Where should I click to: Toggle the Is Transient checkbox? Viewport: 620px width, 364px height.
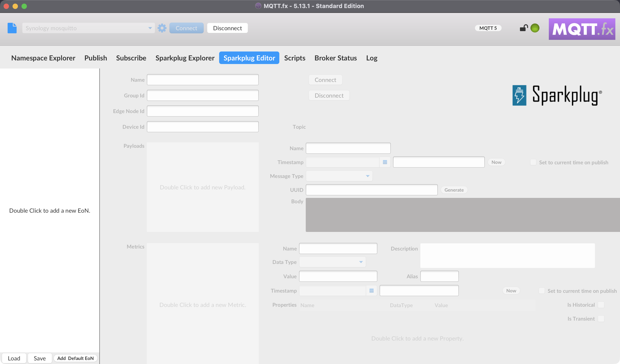click(601, 319)
